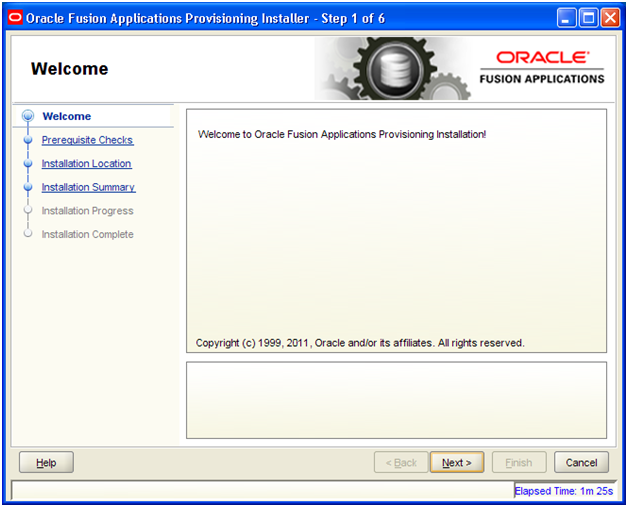Click the Welcome page heading
The width and height of the screenshot is (628, 507).
70,68
